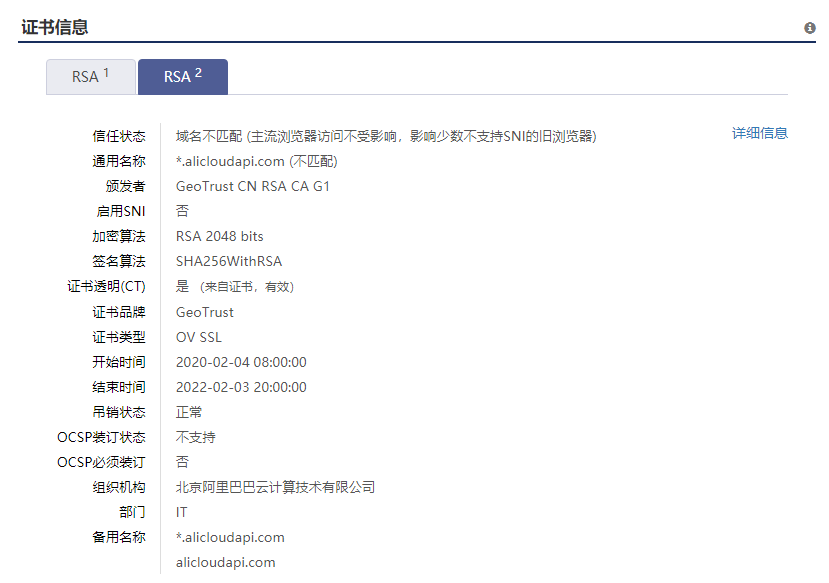
Task: Select the SHA256WithRSA value
Action: (229, 261)
